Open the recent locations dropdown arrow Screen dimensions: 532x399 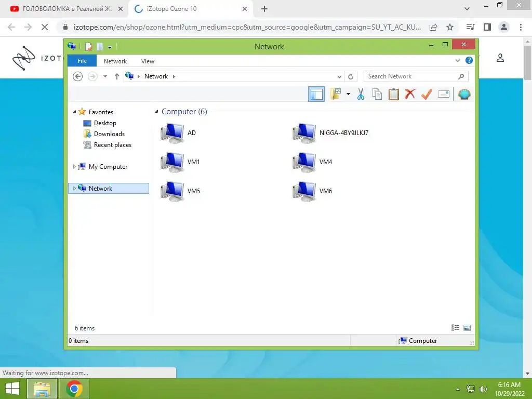point(105,76)
